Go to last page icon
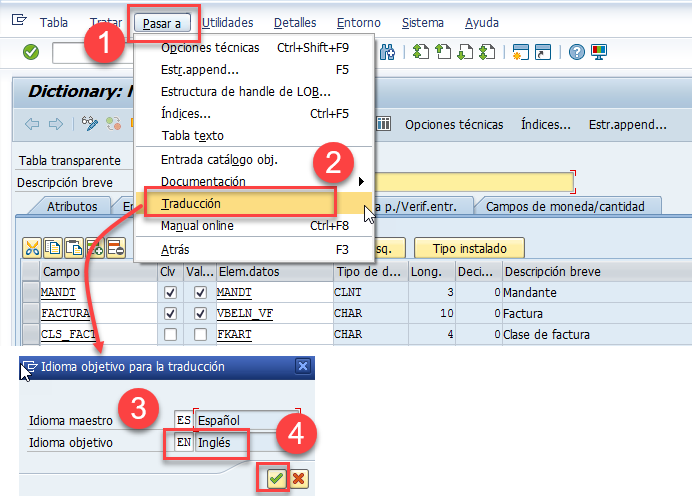This screenshot has width=692, height=496. pos(487,52)
